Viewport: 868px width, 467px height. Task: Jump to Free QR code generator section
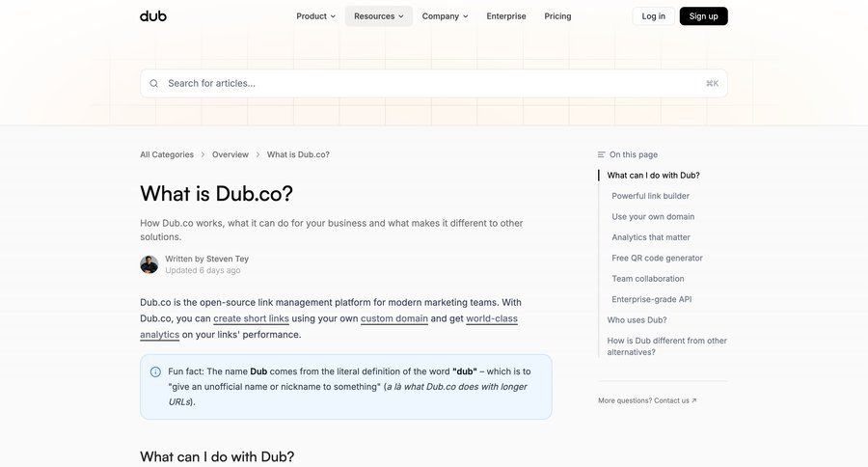tap(657, 259)
